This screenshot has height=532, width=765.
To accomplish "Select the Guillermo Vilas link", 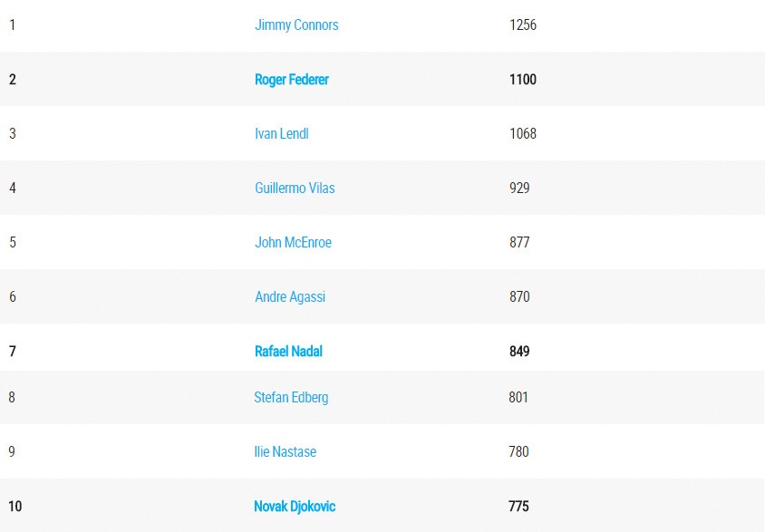I will 295,189.
